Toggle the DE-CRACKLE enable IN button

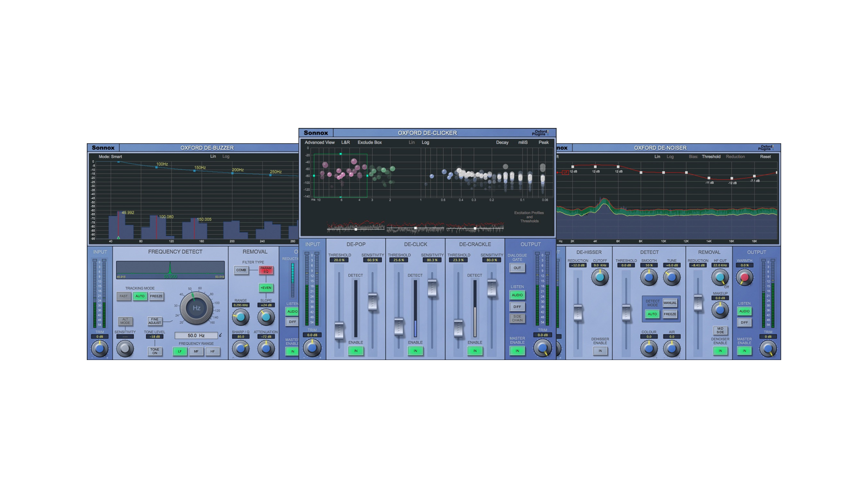(475, 351)
